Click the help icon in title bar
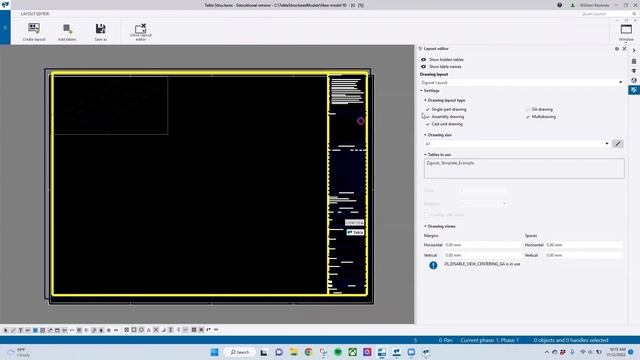Screen dimensions: 640x360 pos(560,5)
